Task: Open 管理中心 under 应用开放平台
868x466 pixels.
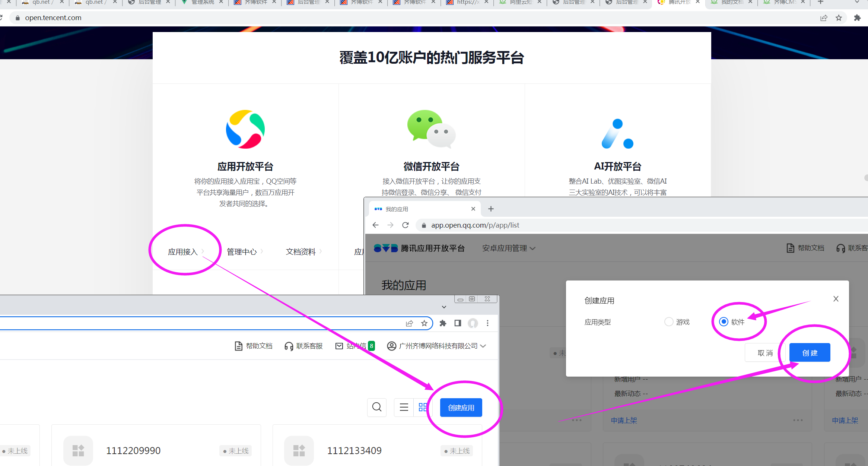Action: 245,252
